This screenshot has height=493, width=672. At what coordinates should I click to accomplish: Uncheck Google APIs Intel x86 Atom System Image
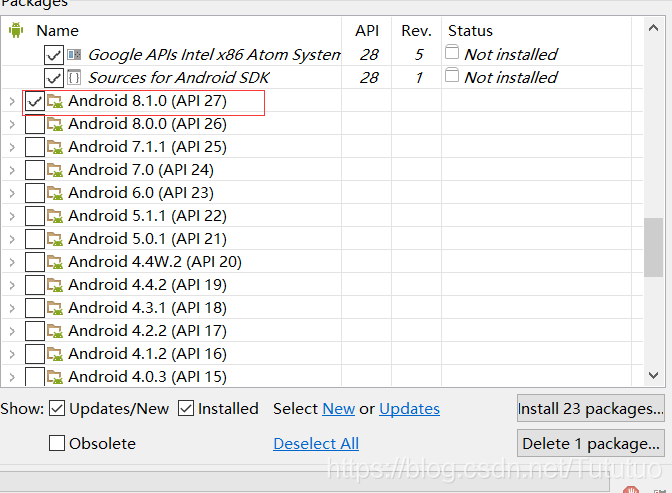click(54, 55)
